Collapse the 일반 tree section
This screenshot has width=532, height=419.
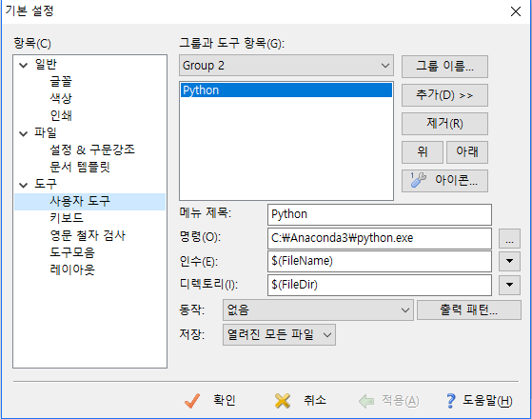pyautogui.click(x=23, y=65)
